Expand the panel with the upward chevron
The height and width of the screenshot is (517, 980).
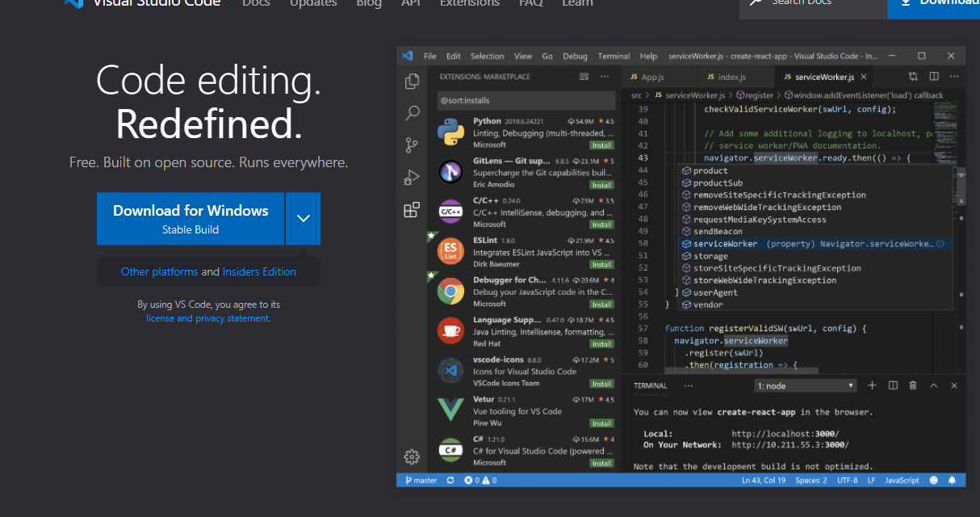[x=934, y=385]
